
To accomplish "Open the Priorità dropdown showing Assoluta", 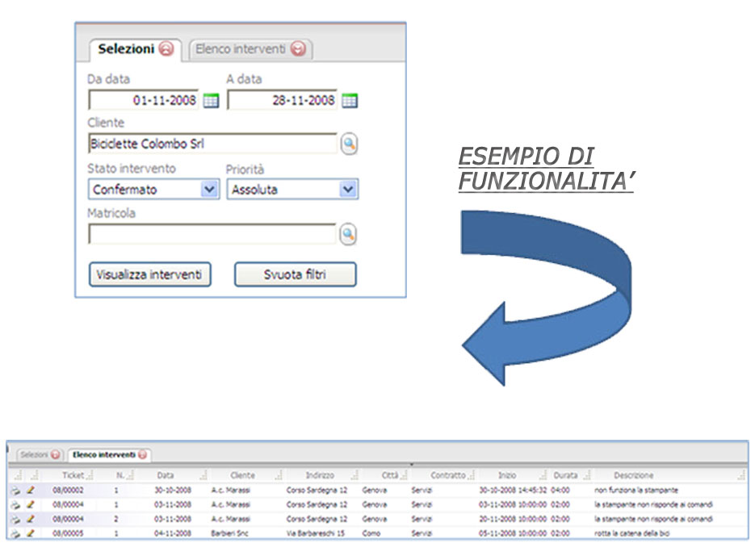I will pos(293,190).
